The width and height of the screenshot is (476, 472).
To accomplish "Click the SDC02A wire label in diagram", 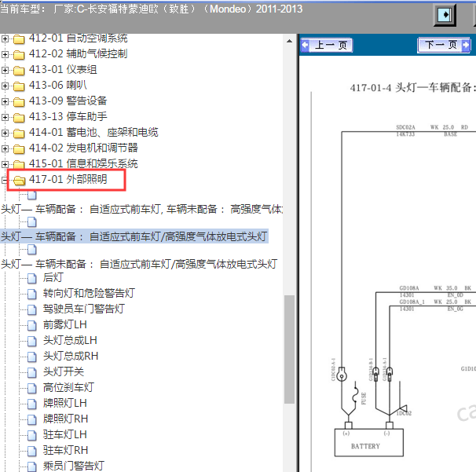I will (405, 127).
